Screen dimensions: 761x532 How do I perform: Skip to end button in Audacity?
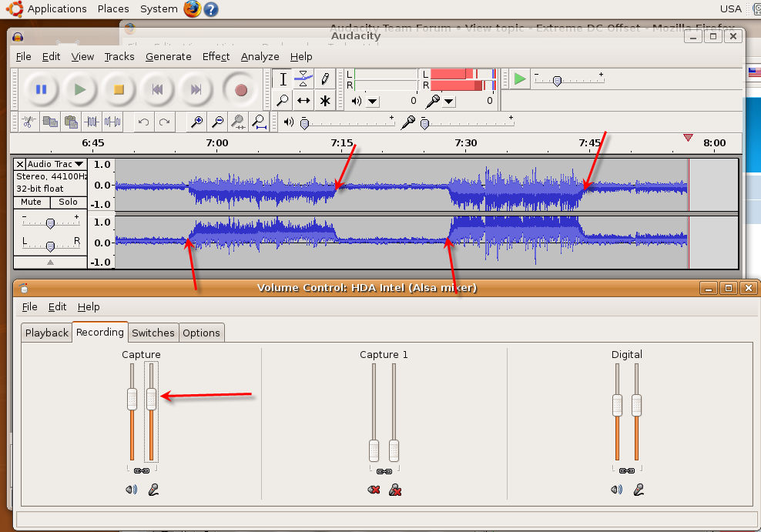click(x=196, y=90)
